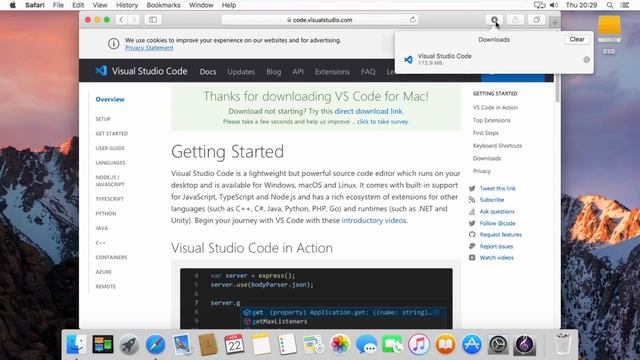
Task: Open Docs in the site navigation
Action: coord(208,71)
